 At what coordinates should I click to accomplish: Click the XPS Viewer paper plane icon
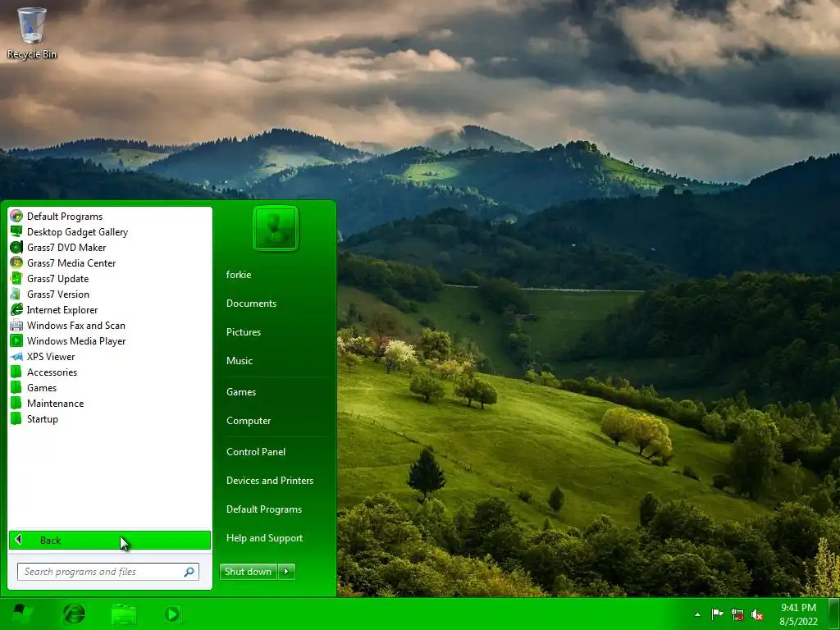click(x=16, y=356)
